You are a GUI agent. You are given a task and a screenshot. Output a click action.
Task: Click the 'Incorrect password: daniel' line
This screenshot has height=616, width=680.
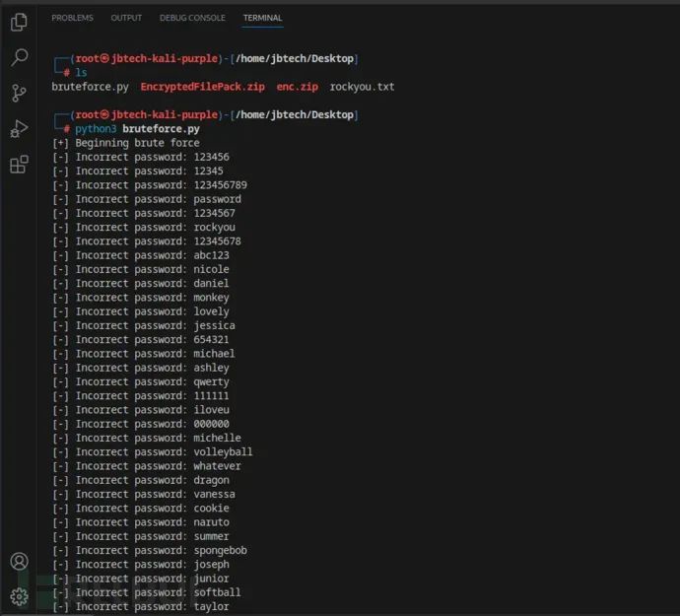141,283
